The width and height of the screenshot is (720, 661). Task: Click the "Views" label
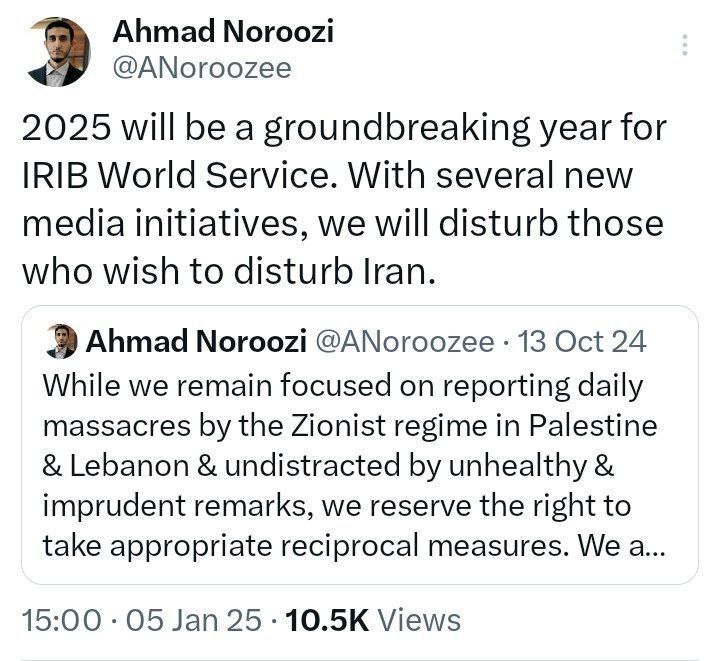tap(420, 620)
